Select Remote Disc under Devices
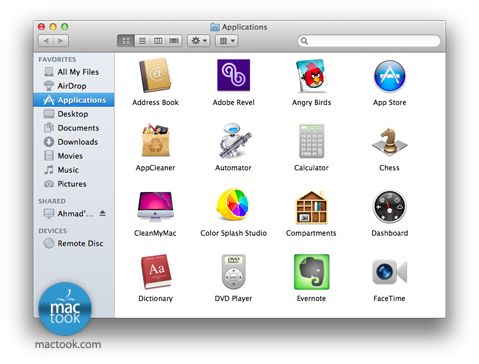The width and height of the screenshot is (479, 364). click(74, 244)
